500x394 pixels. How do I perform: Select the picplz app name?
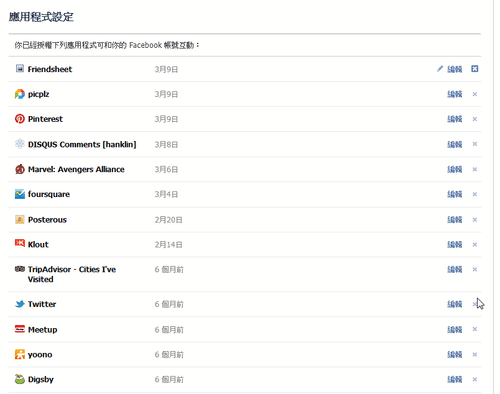coord(38,94)
